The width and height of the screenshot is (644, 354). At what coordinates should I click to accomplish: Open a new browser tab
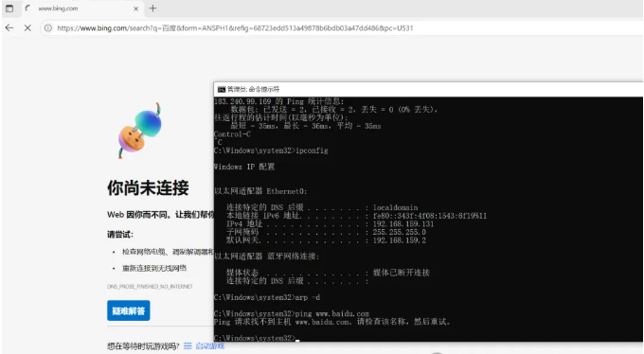click(x=152, y=9)
